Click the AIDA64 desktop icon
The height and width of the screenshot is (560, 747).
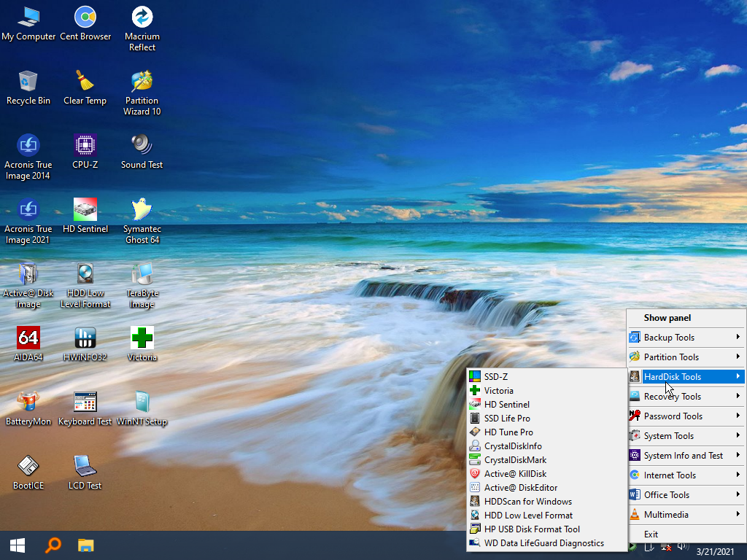tap(28, 344)
